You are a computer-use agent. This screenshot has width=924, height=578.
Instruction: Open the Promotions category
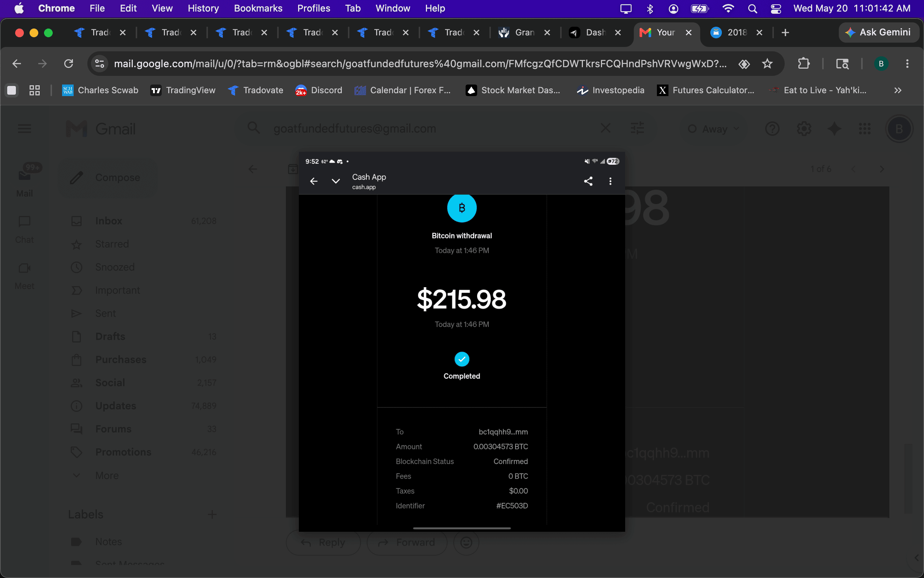pos(143,452)
